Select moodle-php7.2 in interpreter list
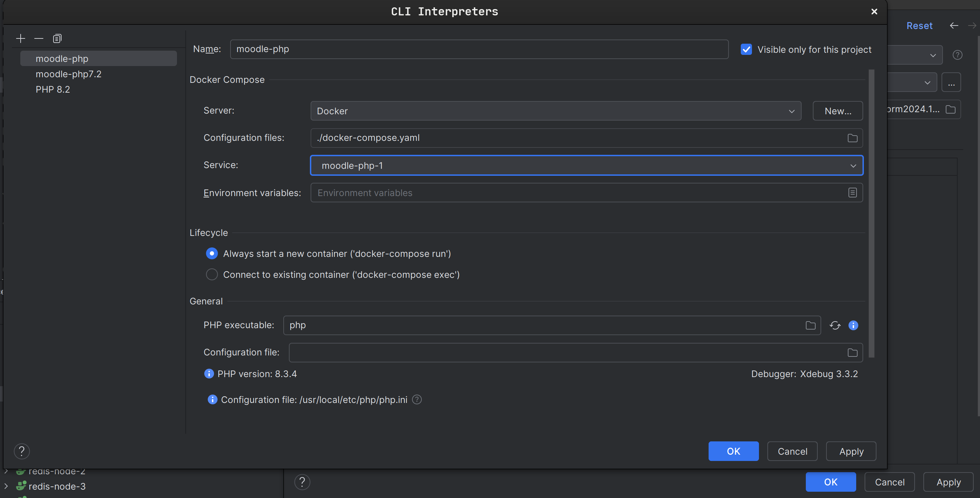 69,74
